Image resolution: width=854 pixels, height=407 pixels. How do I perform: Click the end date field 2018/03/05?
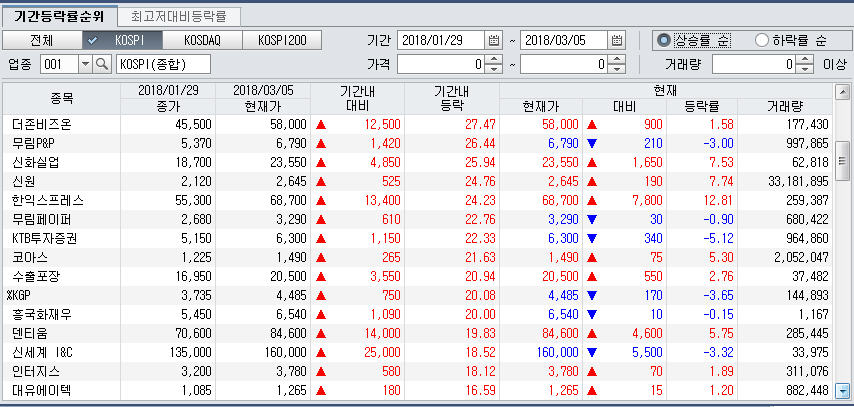[564, 40]
